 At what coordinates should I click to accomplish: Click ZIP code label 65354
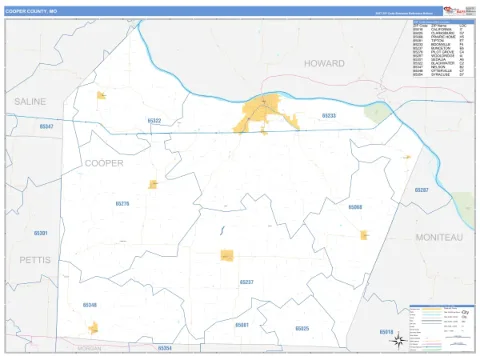(165, 348)
